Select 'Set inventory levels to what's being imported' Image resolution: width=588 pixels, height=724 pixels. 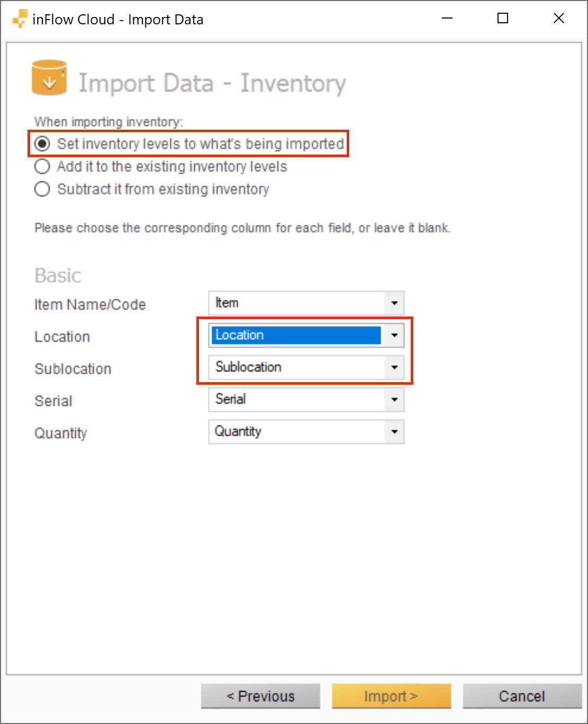[189, 144]
